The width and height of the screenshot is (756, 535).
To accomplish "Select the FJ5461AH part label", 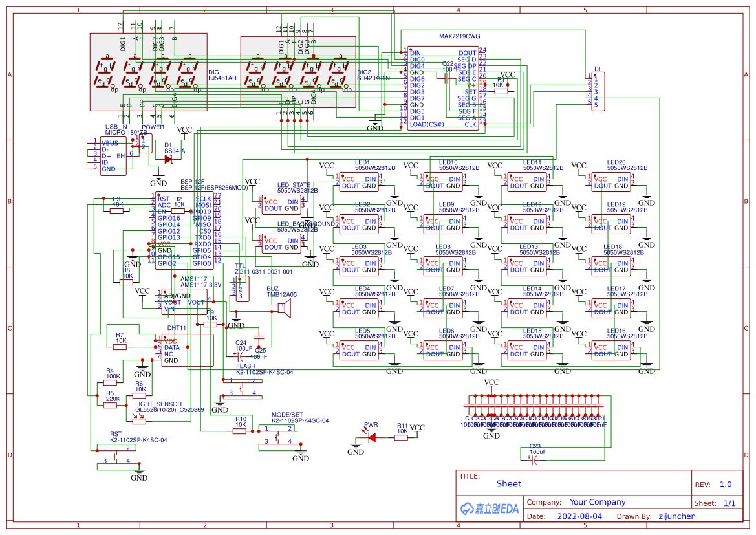I will [222, 78].
